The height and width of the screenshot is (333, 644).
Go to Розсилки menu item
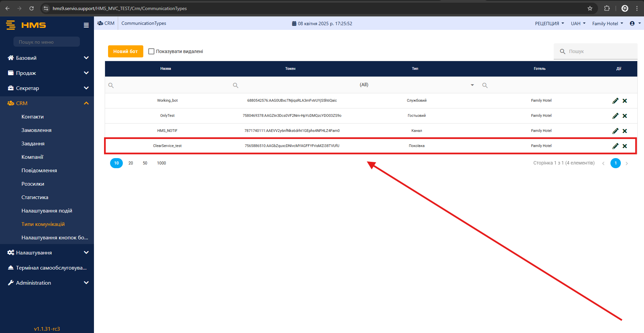point(33,184)
